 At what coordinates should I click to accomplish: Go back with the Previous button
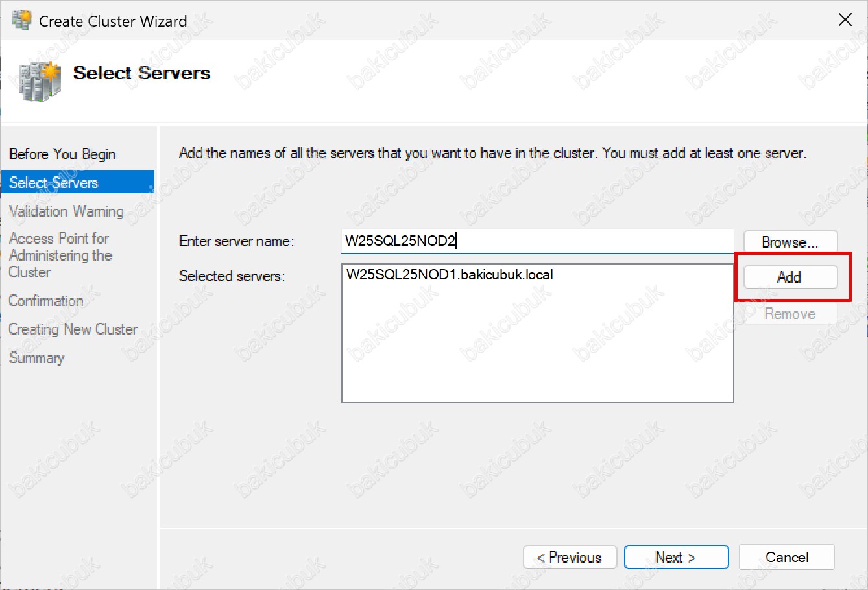coord(570,558)
